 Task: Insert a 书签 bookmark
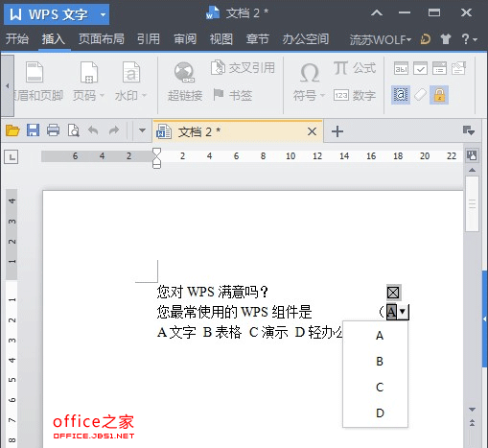232,95
